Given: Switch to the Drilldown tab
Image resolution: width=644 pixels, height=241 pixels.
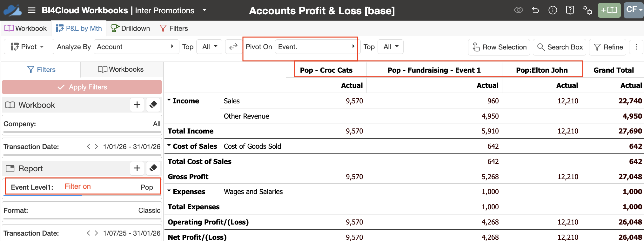Looking at the screenshot, I should (130, 29).
